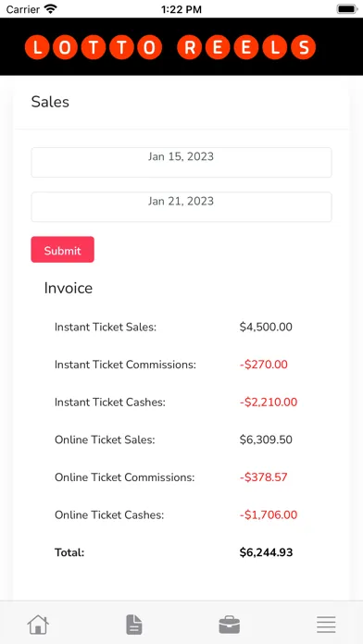Tap the battery status icon
The width and height of the screenshot is (363, 644).
point(347,9)
